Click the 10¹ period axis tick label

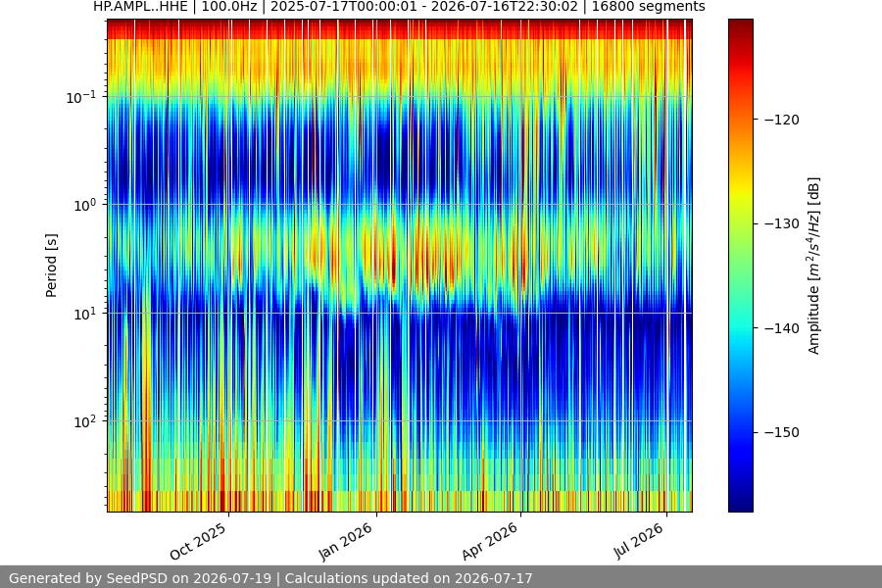pyautogui.click(x=84, y=314)
